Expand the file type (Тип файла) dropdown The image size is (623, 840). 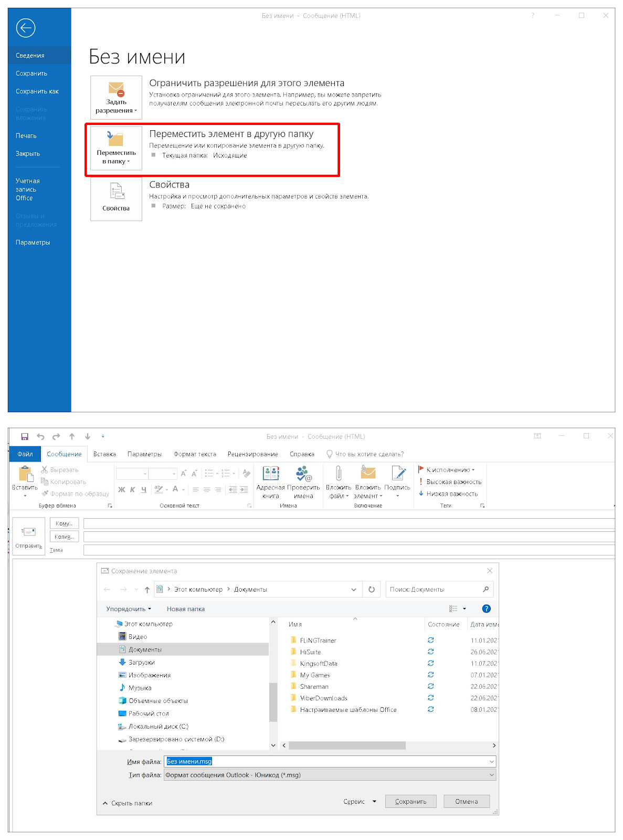[491, 775]
